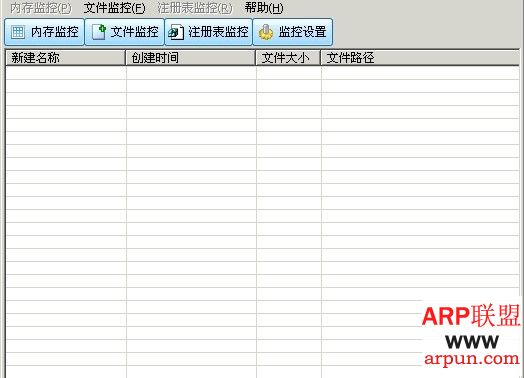The image size is (524, 378).
Task: Open the 内存监控(P) menu
Action: click(x=40, y=8)
